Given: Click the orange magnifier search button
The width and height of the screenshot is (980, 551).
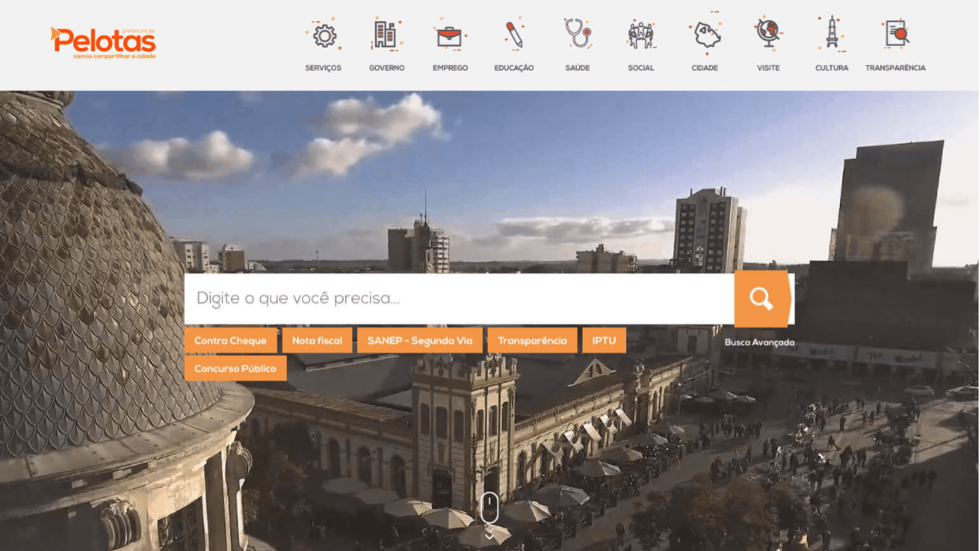Looking at the screenshot, I should (762, 299).
